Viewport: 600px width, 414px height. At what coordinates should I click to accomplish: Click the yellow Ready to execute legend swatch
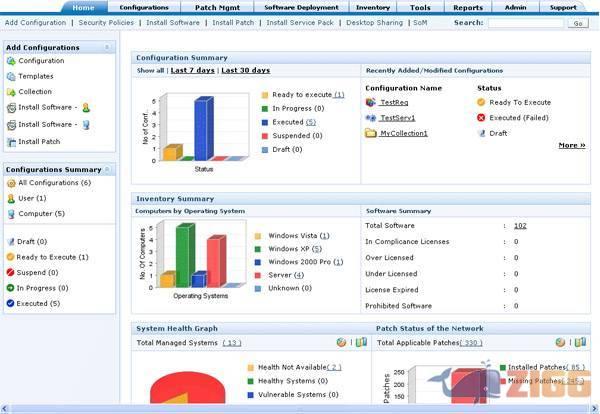pyautogui.click(x=264, y=95)
